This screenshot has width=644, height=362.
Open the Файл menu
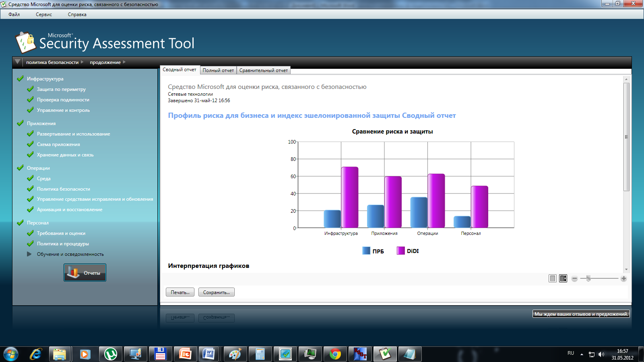coord(14,14)
